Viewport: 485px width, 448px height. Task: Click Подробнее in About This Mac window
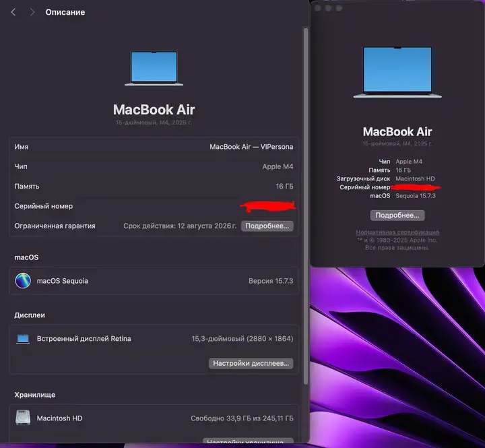[x=397, y=215]
